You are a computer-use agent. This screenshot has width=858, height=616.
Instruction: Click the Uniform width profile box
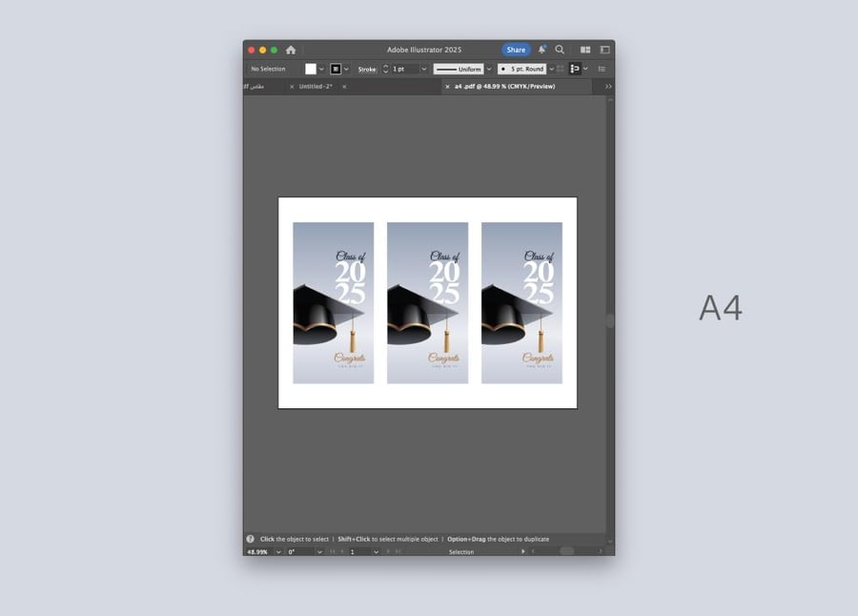[459, 69]
